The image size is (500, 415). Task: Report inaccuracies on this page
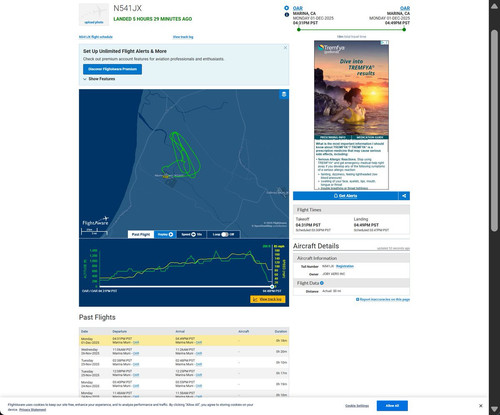coord(383,300)
